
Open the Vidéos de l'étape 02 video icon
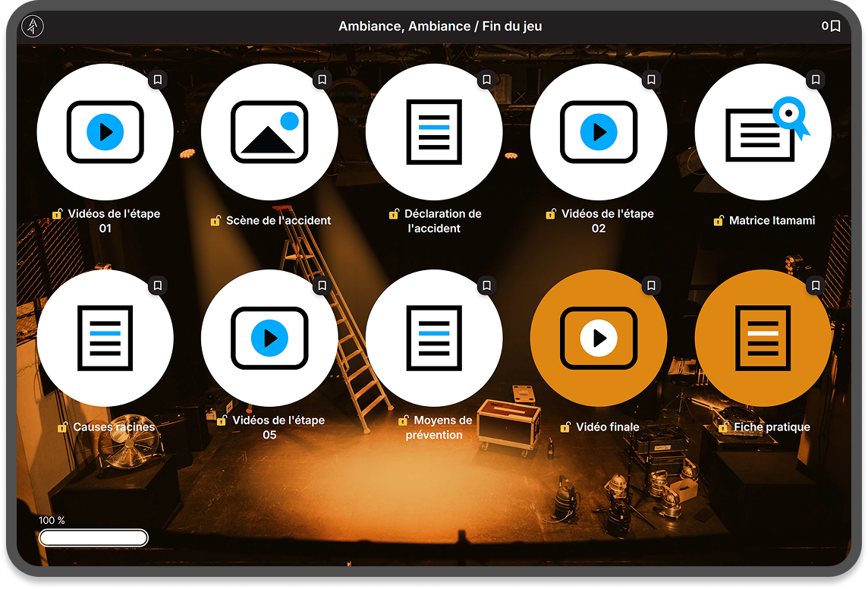coord(599,132)
